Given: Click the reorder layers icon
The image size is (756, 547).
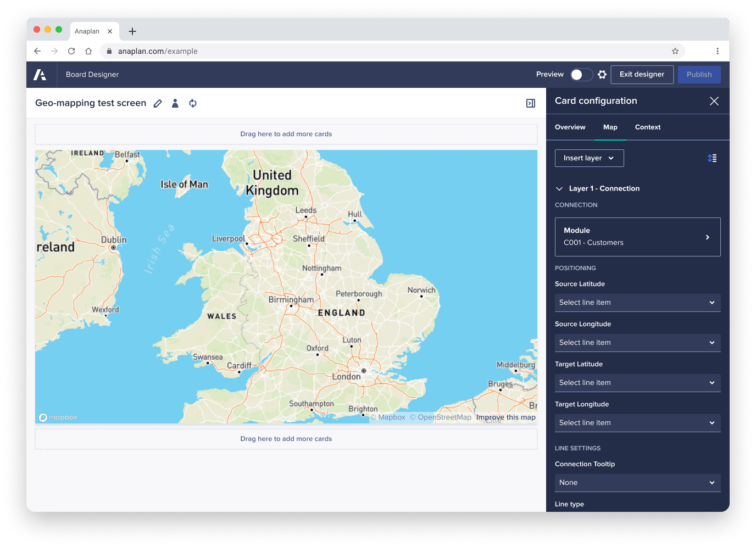Looking at the screenshot, I should [x=712, y=158].
